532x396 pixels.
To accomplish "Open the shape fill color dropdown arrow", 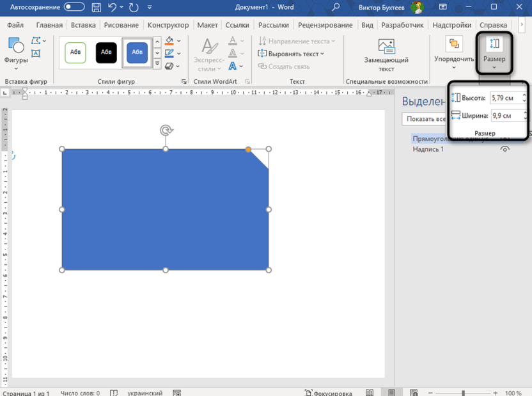I will (x=179, y=41).
